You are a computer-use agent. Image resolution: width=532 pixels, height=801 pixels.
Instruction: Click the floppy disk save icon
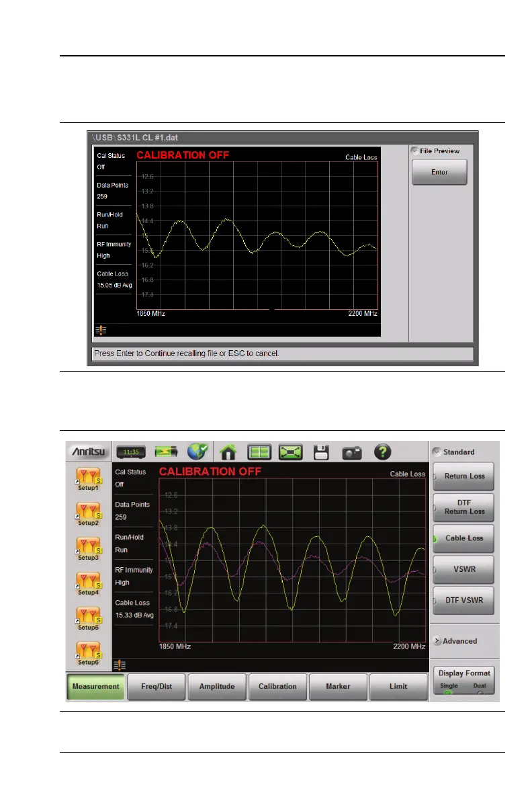pos(321,452)
